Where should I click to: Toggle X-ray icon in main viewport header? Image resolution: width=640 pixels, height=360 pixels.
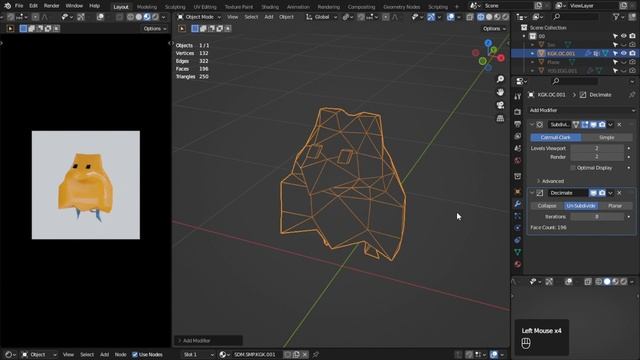pyautogui.click(x=470, y=17)
